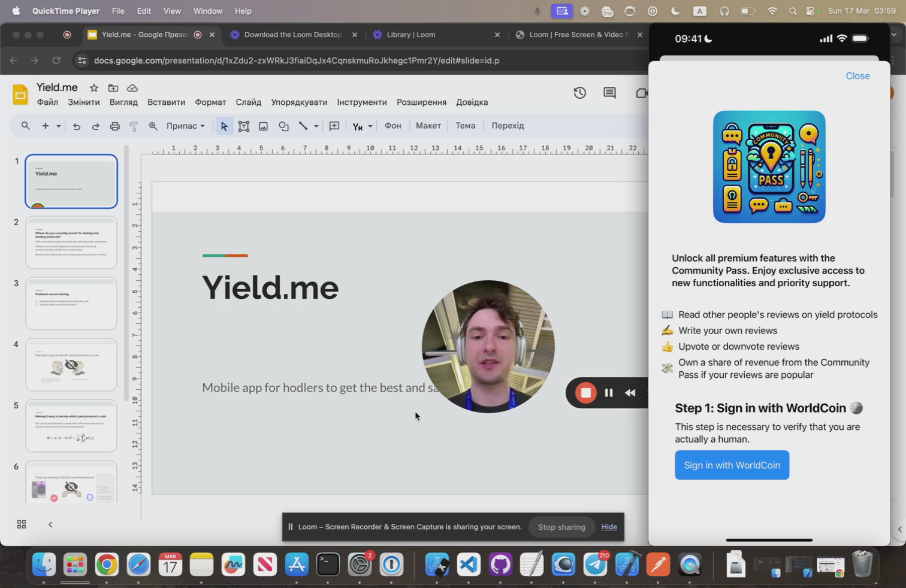Click the move-to-folder icon beside the title
The image size is (906, 588).
[x=113, y=88]
